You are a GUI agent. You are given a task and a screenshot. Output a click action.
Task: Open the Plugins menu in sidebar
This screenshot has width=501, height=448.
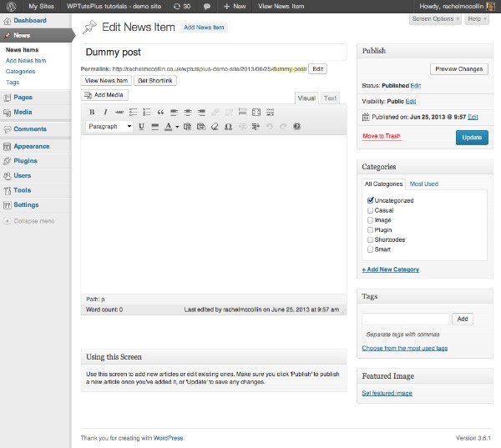(x=25, y=161)
